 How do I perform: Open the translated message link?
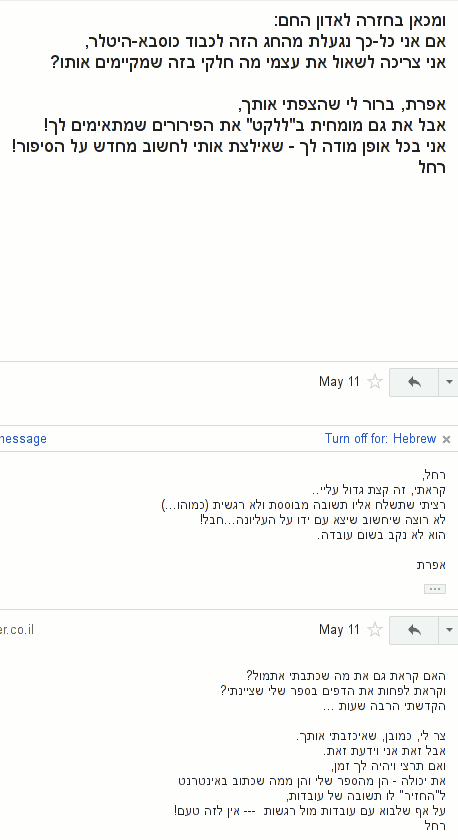coord(23,439)
